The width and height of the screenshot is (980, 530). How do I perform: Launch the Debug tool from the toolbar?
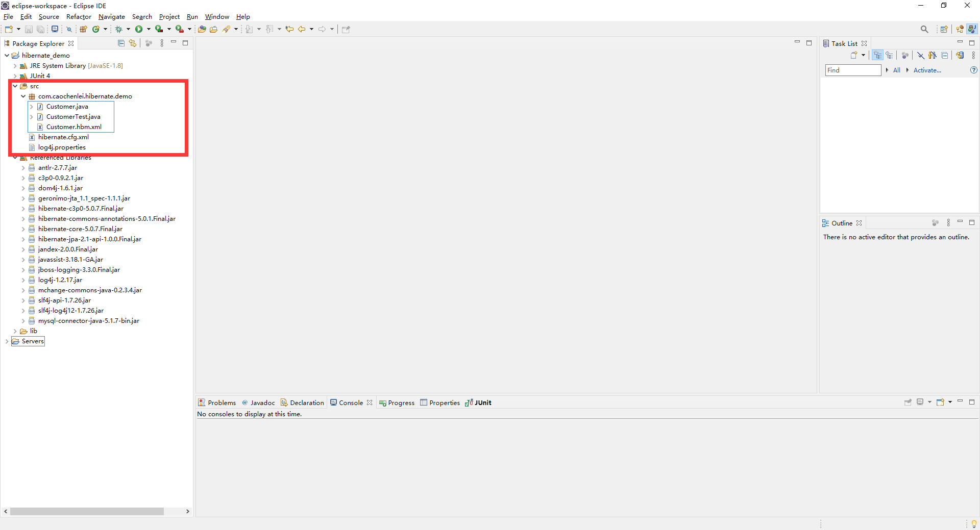coord(119,29)
